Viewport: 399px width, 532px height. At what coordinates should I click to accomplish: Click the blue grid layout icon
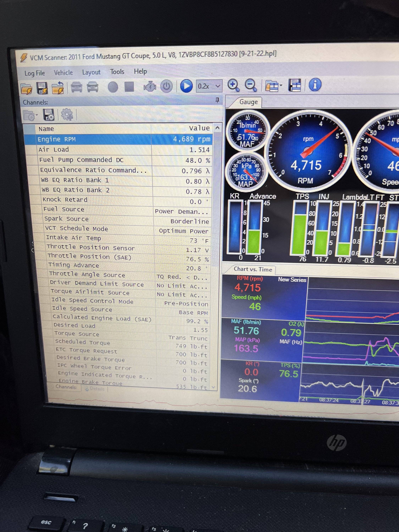click(x=295, y=85)
